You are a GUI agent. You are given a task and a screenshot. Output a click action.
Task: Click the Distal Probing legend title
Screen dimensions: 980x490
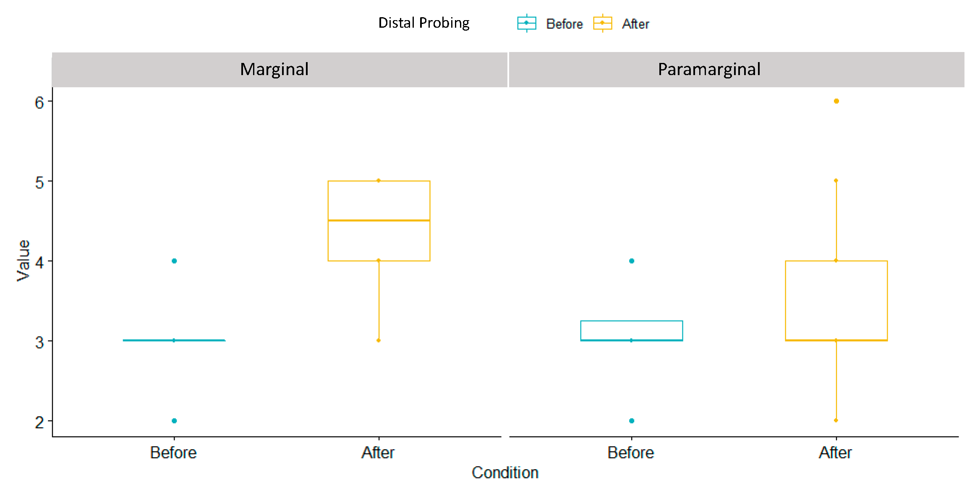click(423, 23)
